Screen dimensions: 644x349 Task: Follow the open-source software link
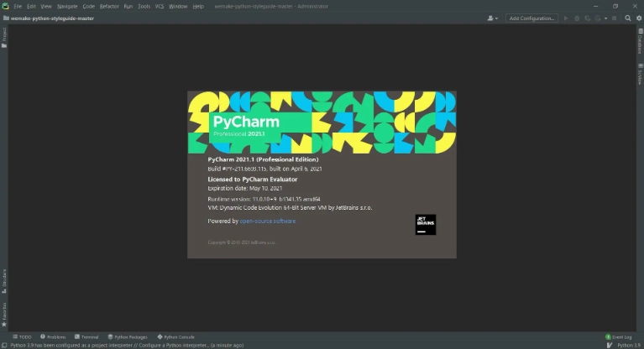click(x=267, y=221)
